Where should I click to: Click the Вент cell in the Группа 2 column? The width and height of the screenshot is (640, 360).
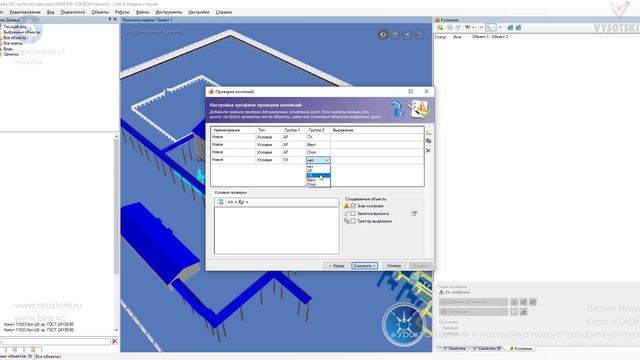point(318,145)
